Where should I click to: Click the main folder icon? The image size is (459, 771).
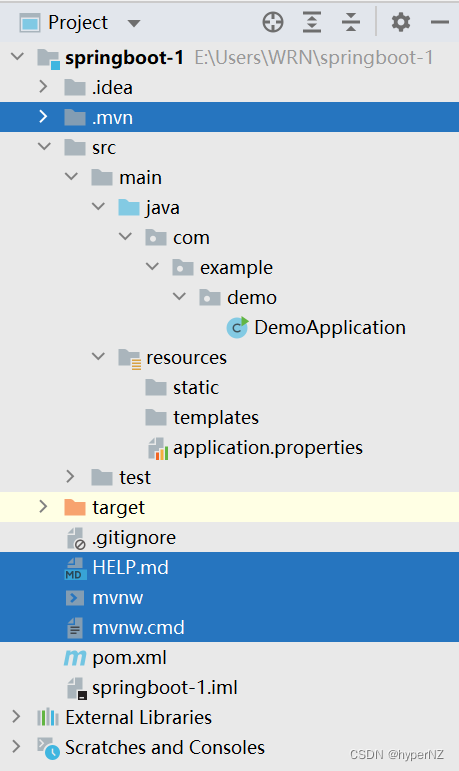tap(102, 178)
